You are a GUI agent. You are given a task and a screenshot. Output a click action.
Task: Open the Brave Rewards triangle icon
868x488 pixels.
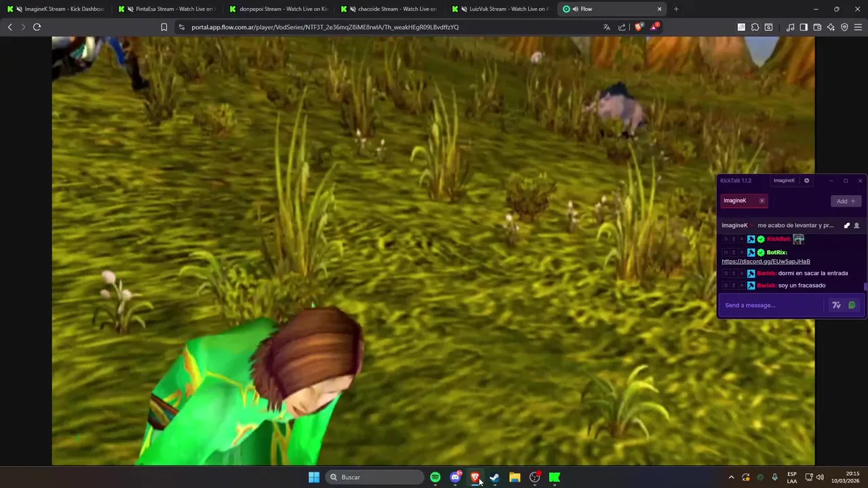(x=654, y=27)
